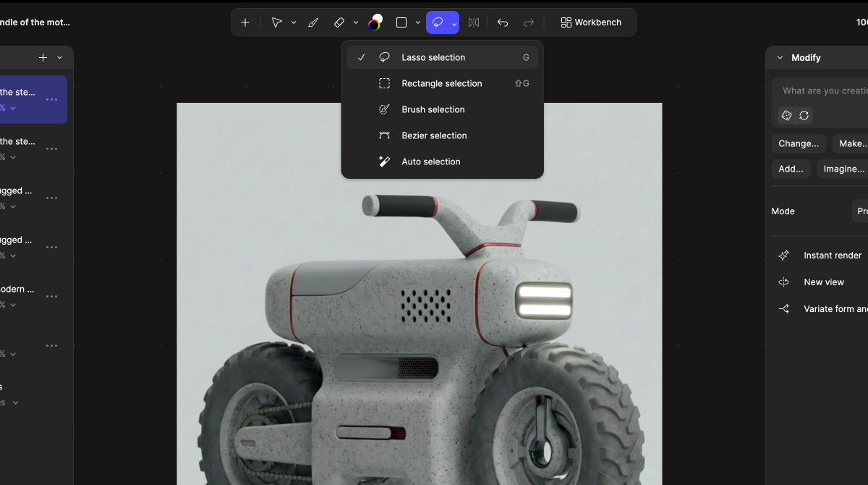Viewport: 868px width, 485px height.
Task: Run Instant render
Action: (822, 255)
